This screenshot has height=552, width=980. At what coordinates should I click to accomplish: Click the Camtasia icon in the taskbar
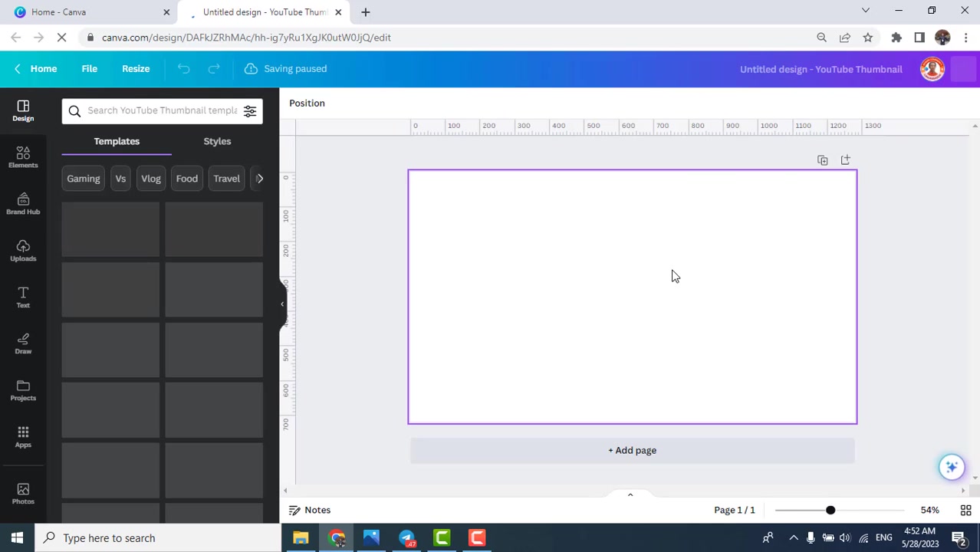click(441, 537)
